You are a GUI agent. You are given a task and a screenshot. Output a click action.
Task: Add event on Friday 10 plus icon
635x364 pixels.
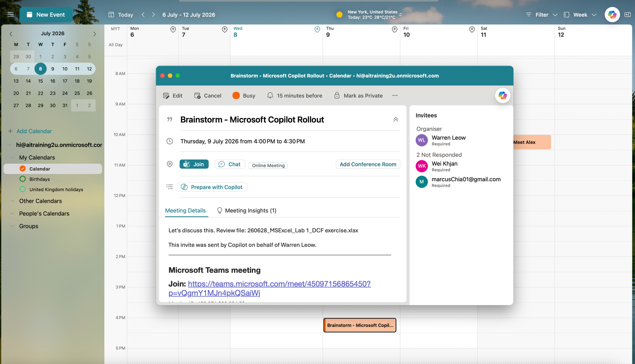click(472, 29)
